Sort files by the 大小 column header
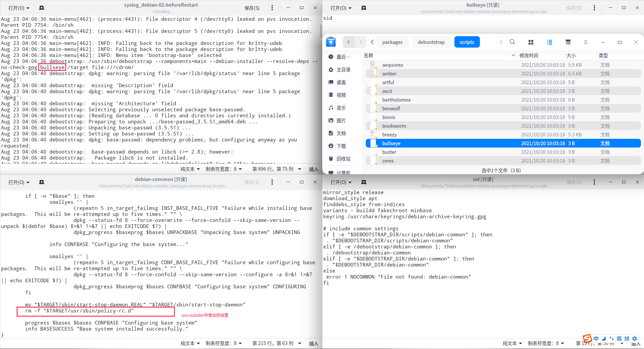 581,55
